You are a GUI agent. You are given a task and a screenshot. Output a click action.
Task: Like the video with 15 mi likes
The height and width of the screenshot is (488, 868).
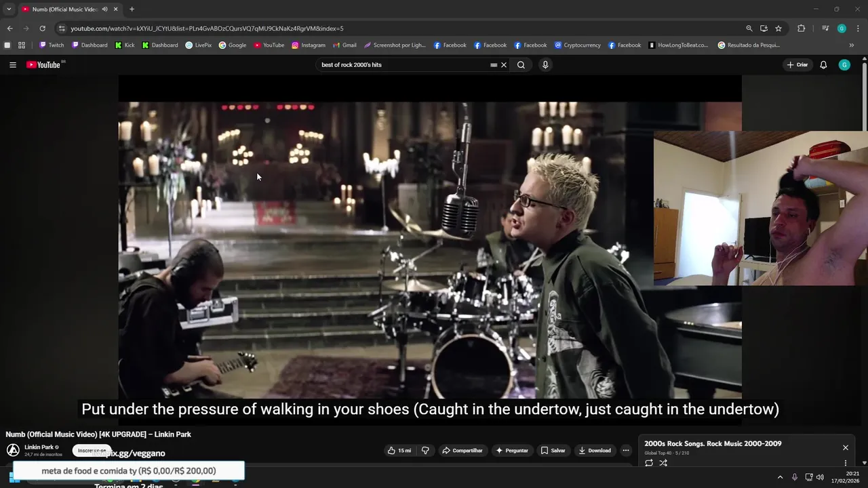click(x=399, y=451)
